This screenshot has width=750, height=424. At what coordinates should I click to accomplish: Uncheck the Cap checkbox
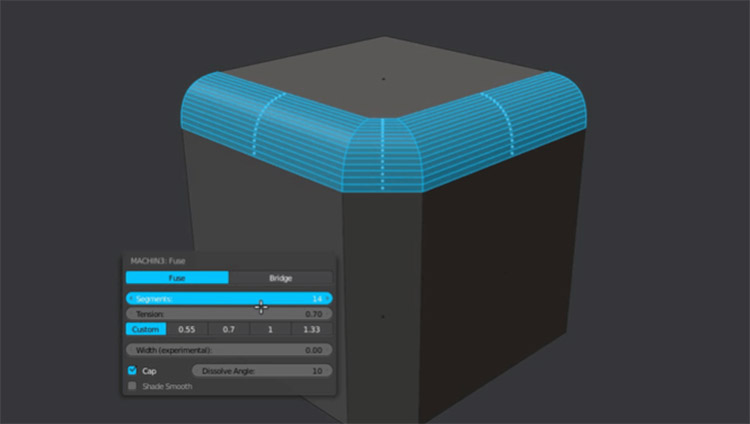click(132, 370)
